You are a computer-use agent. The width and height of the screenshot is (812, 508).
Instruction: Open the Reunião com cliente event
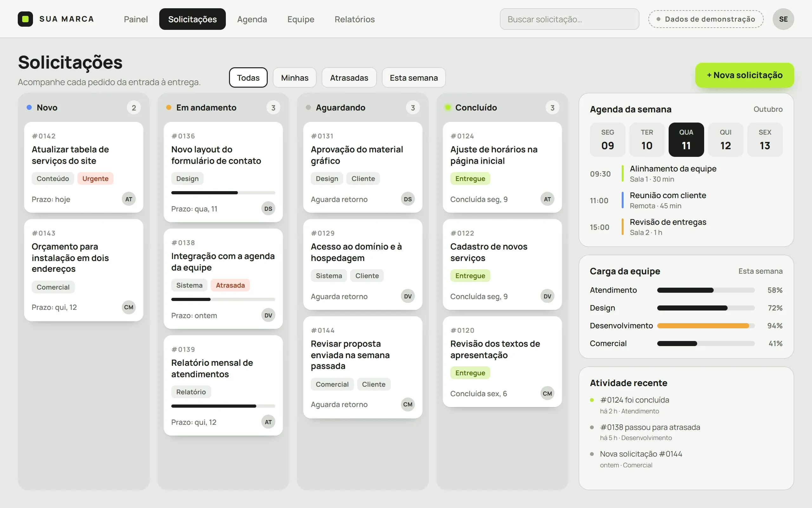point(686,200)
